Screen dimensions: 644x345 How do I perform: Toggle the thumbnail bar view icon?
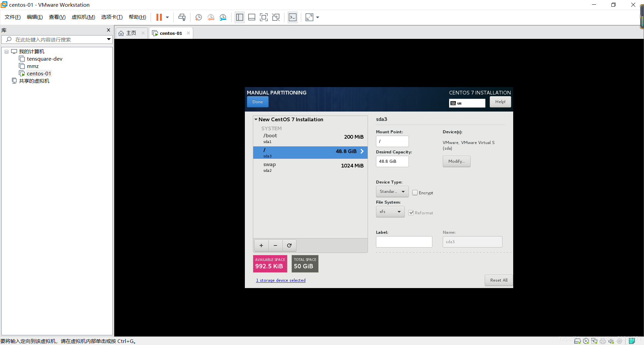tap(252, 17)
